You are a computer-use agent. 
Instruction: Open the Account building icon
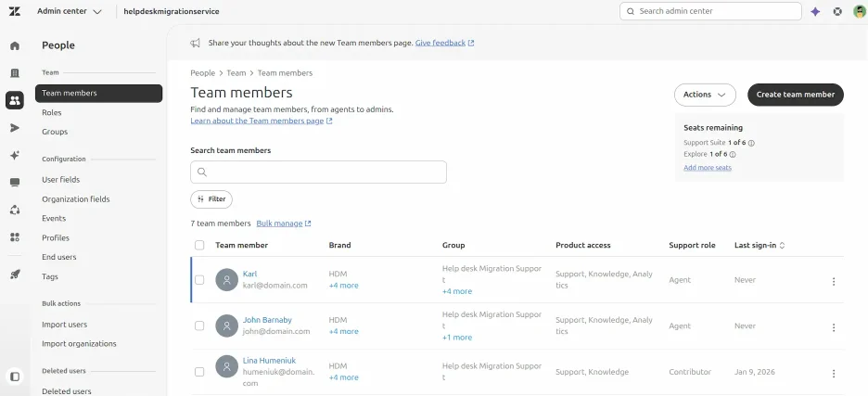[x=15, y=73]
